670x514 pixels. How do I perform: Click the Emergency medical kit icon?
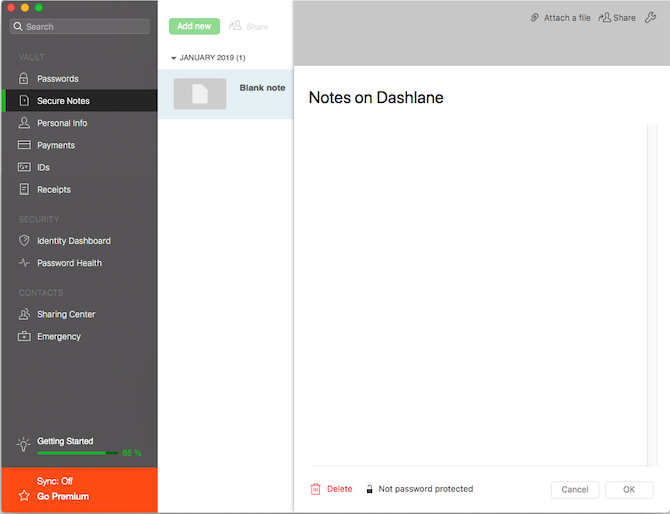(x=24, y=336)
